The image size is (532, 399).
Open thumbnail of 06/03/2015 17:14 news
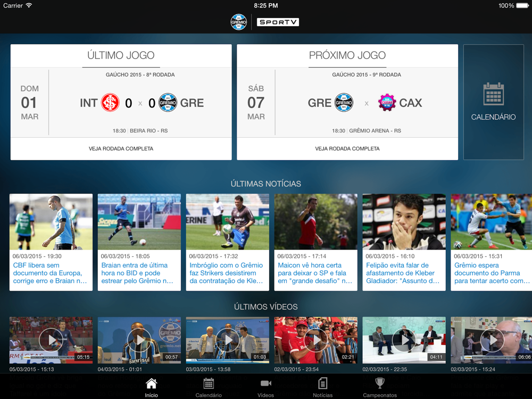click(x=315, y=222)
